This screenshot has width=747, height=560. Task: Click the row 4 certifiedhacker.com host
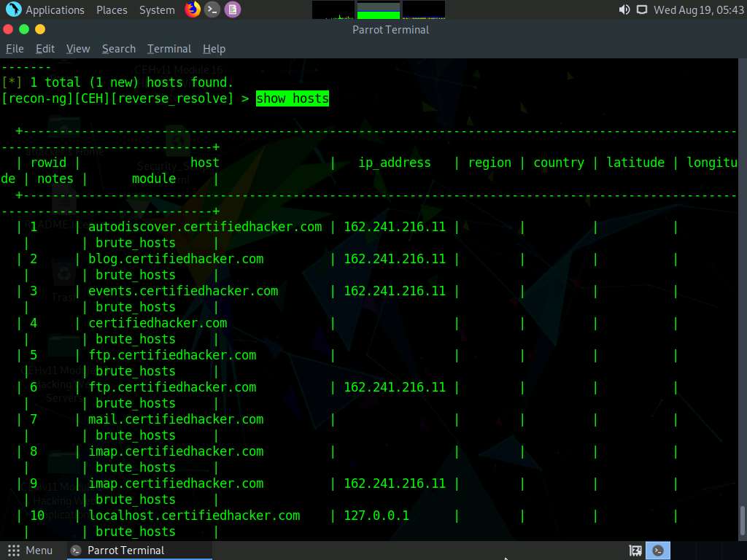(158, 323)
